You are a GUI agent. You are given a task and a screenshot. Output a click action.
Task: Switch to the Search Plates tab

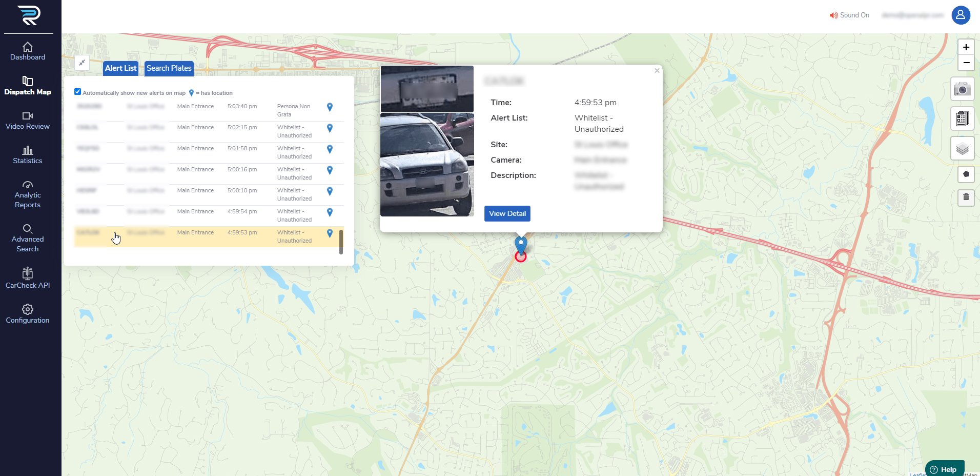[169, 68]
